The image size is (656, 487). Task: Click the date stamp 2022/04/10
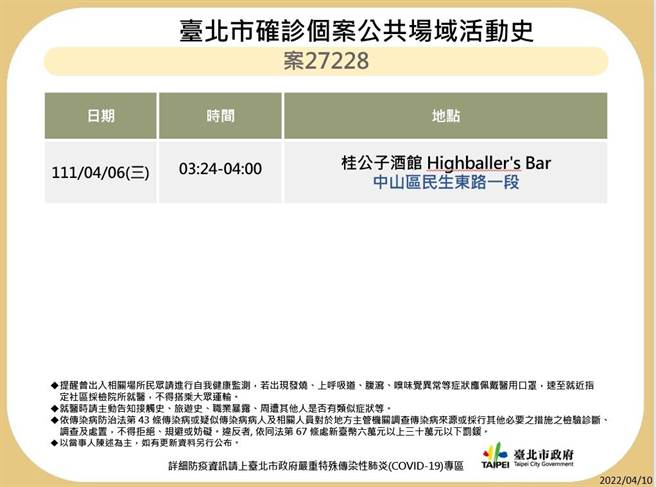(626, 480)
